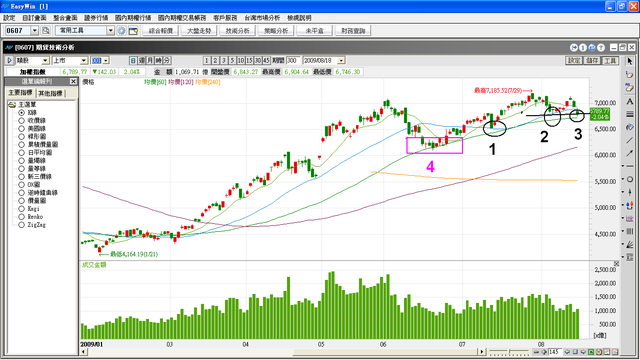Screen dimensions: 640x360
Task: Click the last icon in the bottom-right icon row
Action: pyautogui.click(x=615, y=352)
